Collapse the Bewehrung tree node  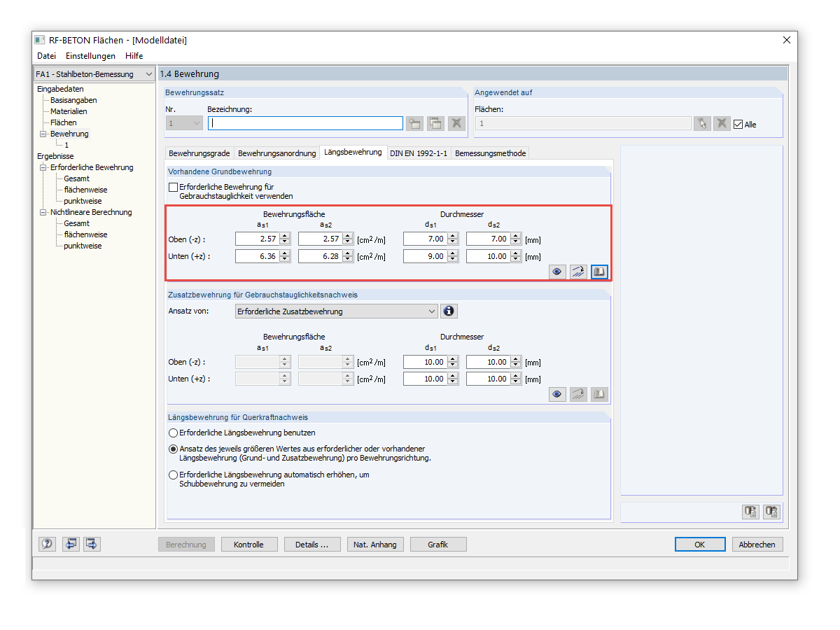tap(43, 134)
